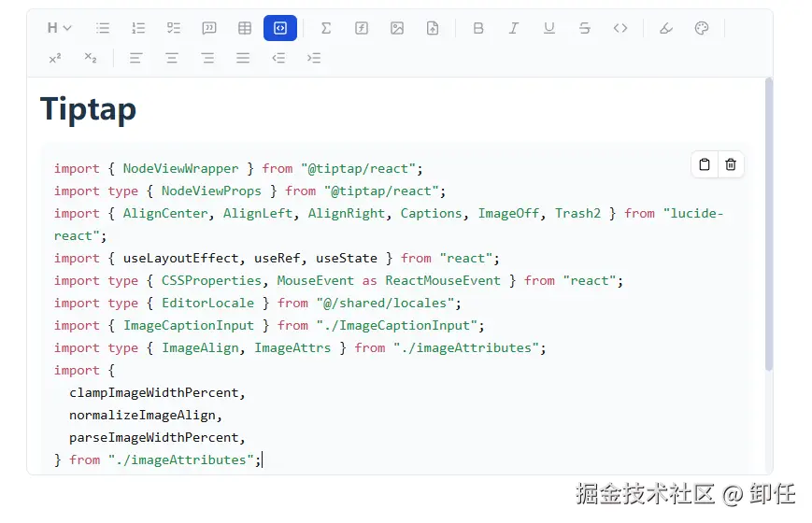Click the editor's vertical scrollbar

pyautogui.click(x=769, y=225)
